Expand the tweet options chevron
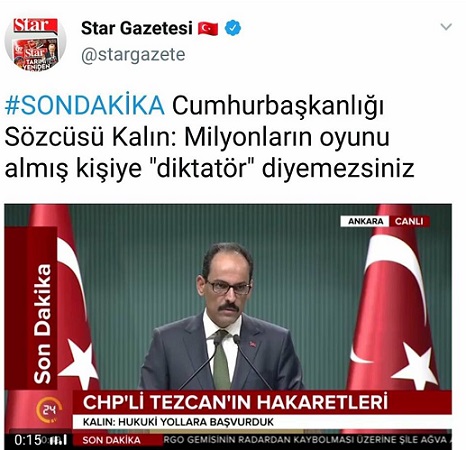The height and width of the screenshot is (450, 466). click(x=446, y=27)
